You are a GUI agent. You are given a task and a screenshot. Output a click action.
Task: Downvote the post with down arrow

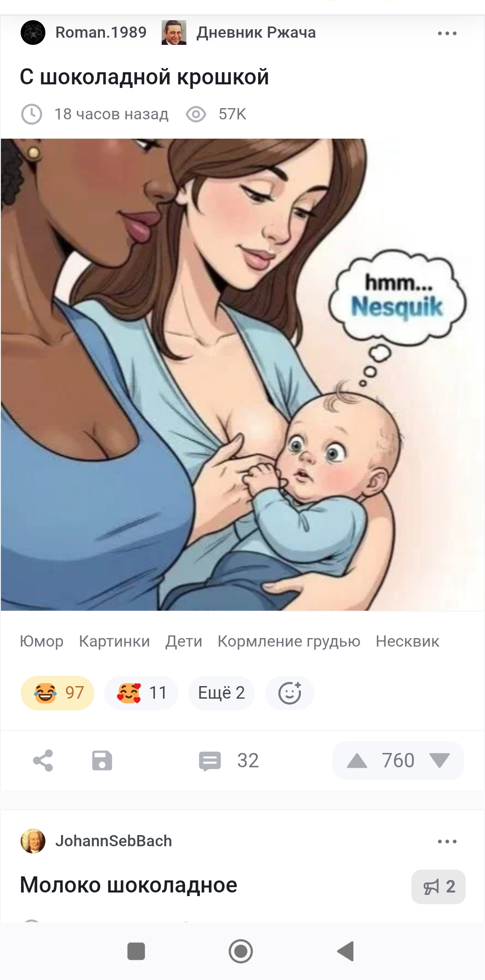pos(439,761)
